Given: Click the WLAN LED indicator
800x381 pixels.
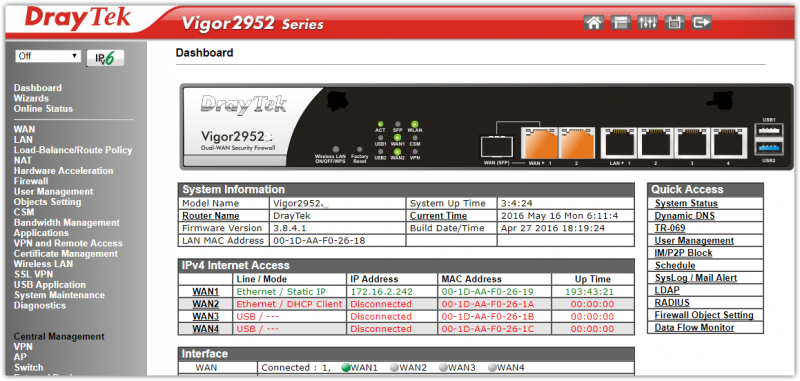Looking at the screenshot, I should click(x=414, y=124).
